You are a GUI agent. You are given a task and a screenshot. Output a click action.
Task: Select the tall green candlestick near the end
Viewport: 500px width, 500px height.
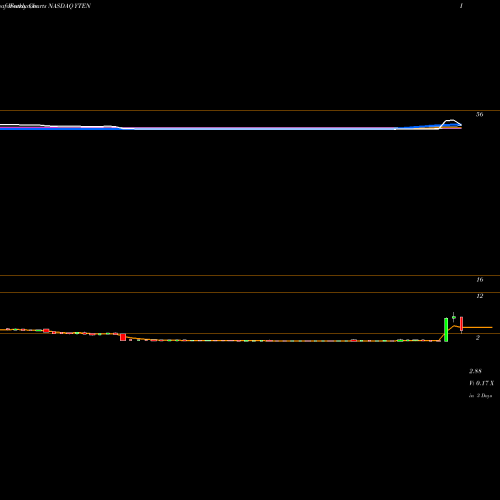click(446, 330)
